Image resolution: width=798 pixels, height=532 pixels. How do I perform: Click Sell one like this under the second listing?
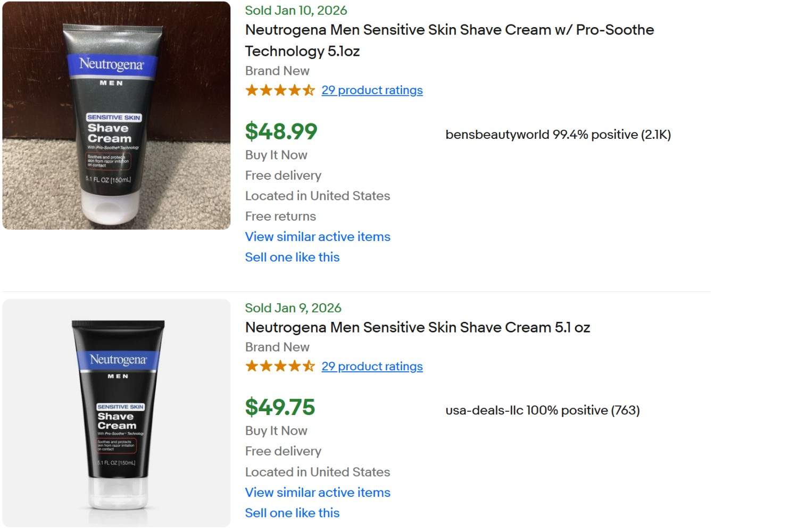tap(292, 513)
